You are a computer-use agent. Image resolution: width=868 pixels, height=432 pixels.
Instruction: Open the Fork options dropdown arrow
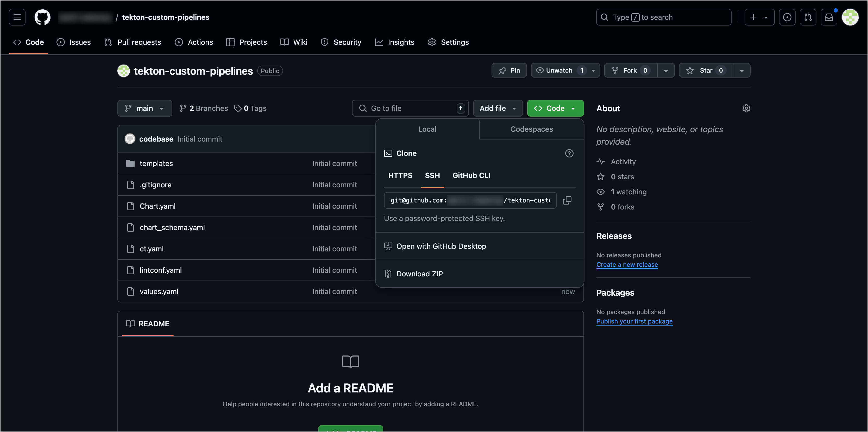coord(666,70)
